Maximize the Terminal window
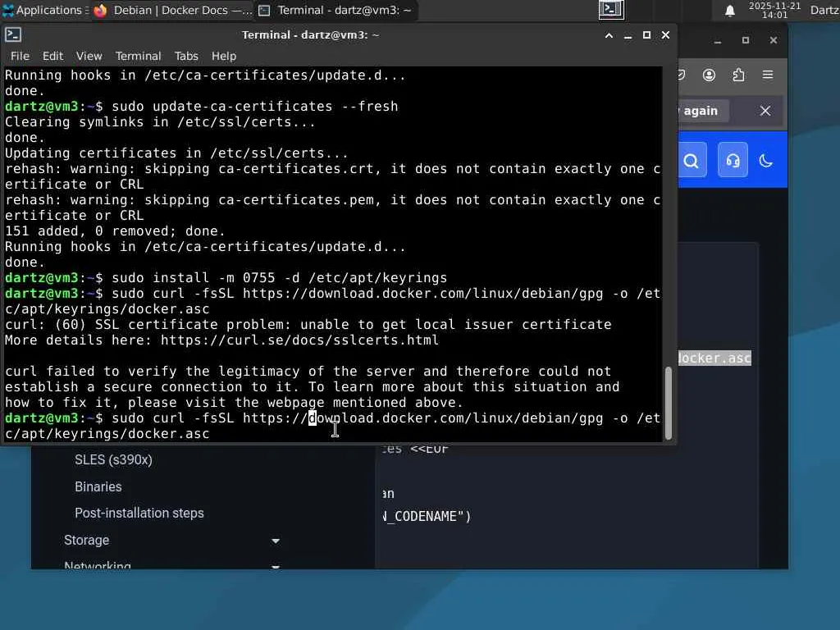Viewport: 840px width, 630px height. click(x=646, y=35)
